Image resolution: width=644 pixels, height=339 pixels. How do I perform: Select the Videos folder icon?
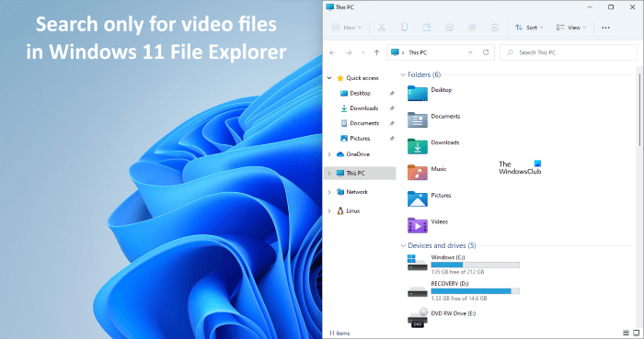[418, 225]
